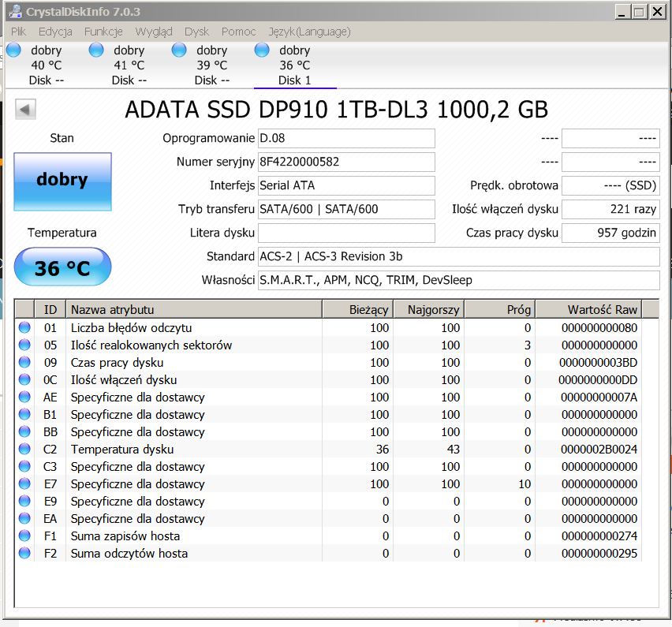Open the Plik menu

tap(18, 32)
